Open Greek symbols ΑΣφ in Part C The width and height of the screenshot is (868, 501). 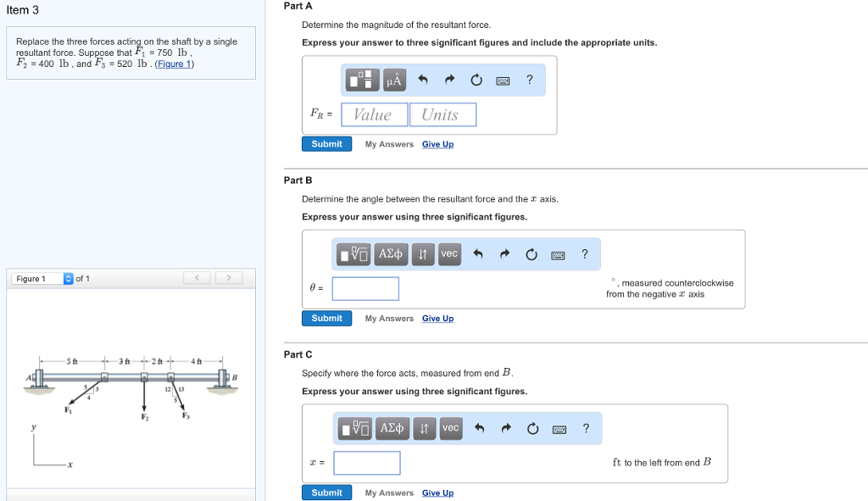point(392,428)
